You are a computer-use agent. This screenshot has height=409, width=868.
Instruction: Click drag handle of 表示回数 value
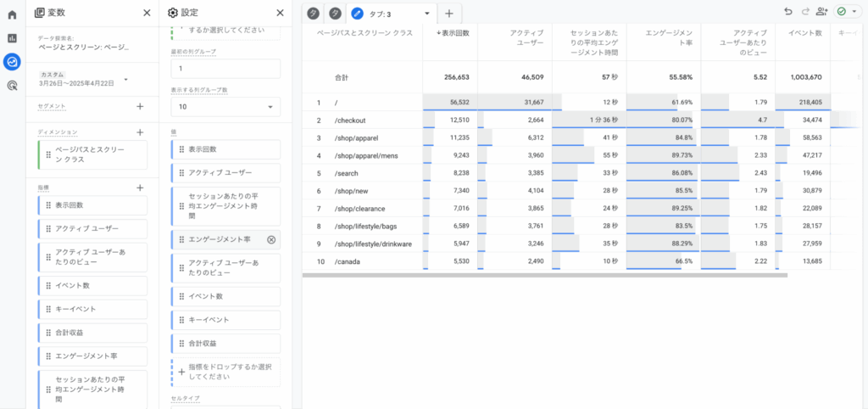click(182, 149)
